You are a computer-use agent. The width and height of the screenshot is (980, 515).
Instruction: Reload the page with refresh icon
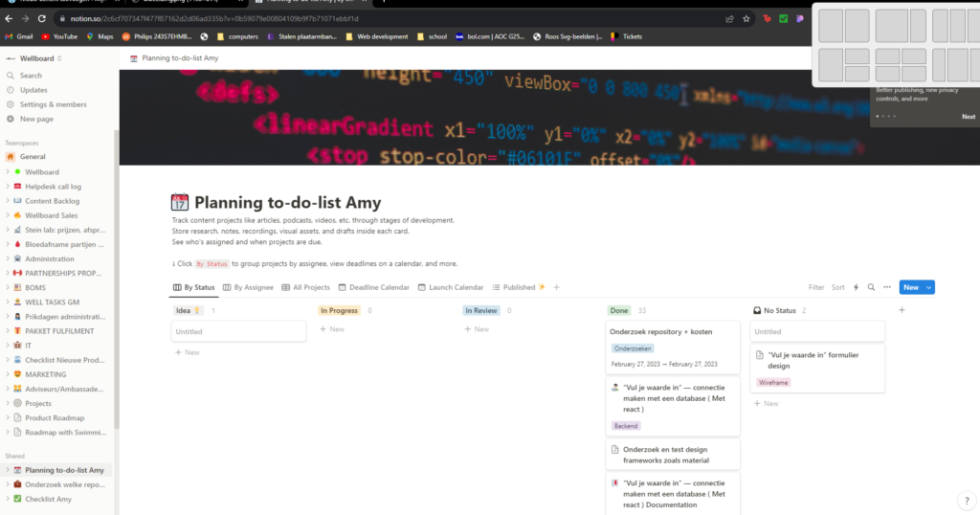42,19
